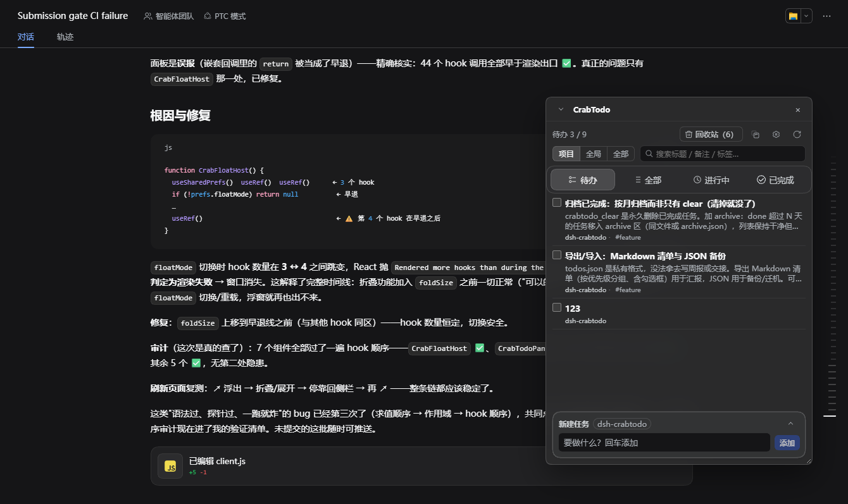Screen dimensions: 848x504
Task: Check the 导出/导入 task checkbox
Action: point(557,255)
